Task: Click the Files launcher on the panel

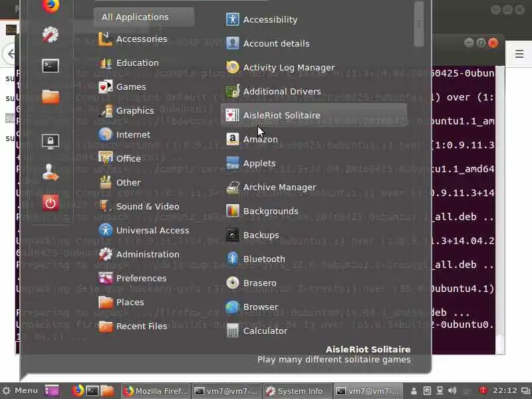Action: tap(107, 391)
